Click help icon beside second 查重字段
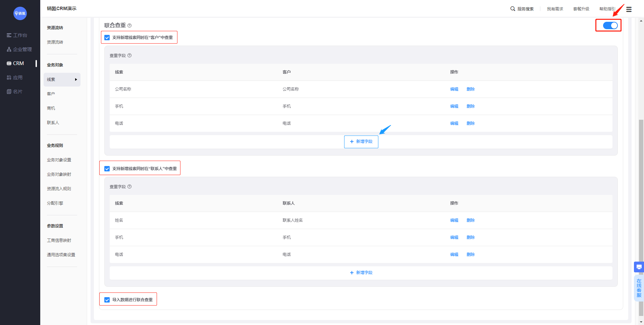The image size is (644, 325). coord(129,186)
